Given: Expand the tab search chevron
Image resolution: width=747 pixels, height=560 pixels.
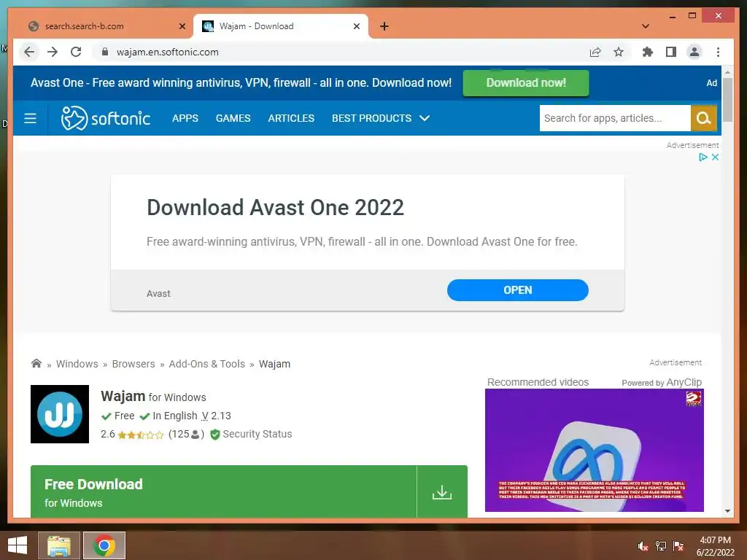Looking at the screenshot, I should click(646, 26).
